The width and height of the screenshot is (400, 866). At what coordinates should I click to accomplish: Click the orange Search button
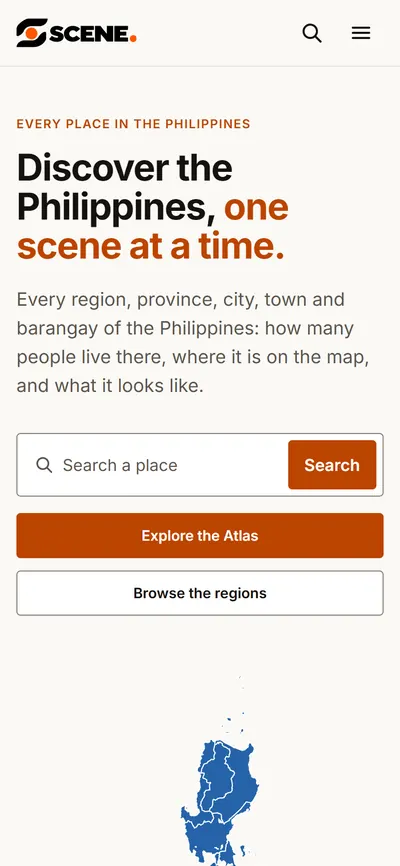click(x=332, y=465)
